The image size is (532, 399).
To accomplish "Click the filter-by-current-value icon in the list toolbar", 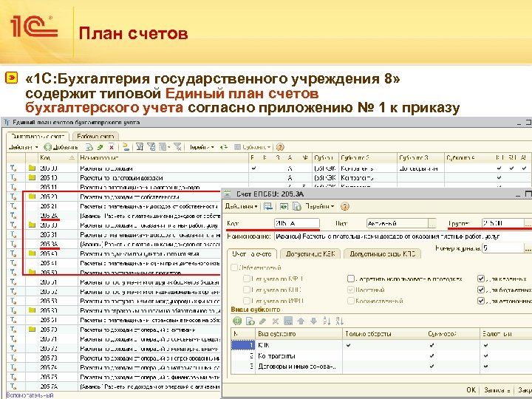I will coord(151,147).
